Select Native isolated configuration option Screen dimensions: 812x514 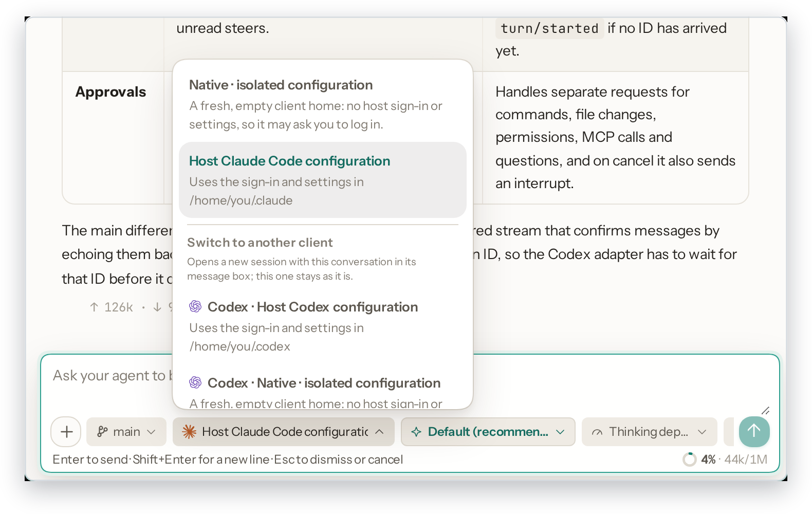coord(323,104)
